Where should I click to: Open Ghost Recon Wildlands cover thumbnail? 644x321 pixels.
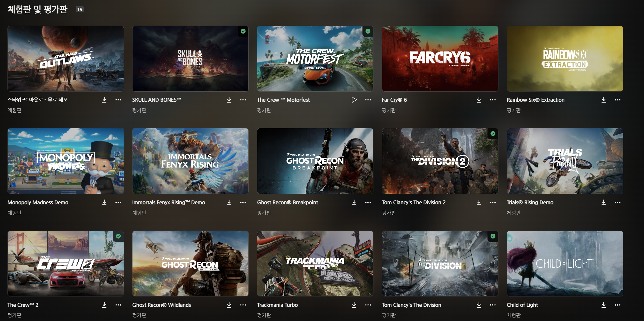[x=190, y=263]
